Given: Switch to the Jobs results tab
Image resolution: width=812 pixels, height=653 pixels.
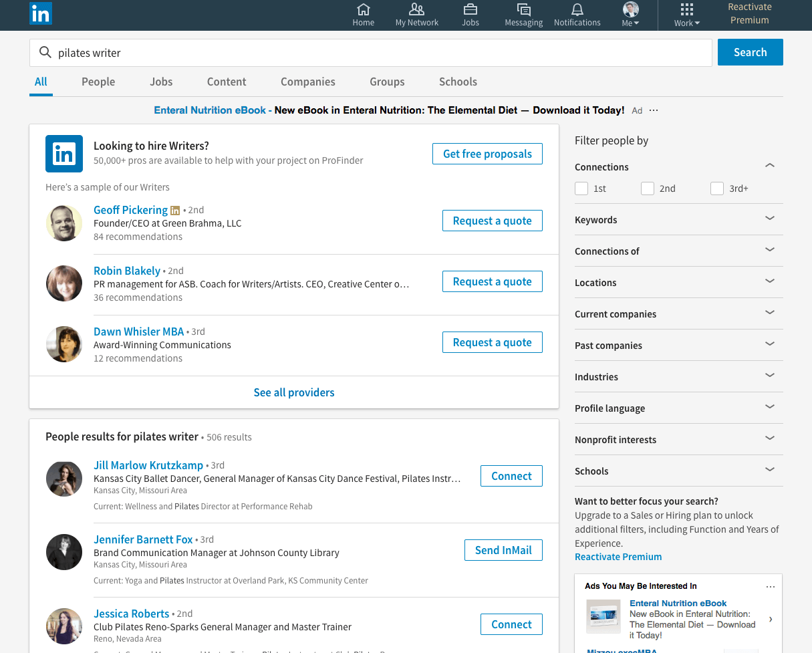Looking at the screenshot, I should pos(161,82).
